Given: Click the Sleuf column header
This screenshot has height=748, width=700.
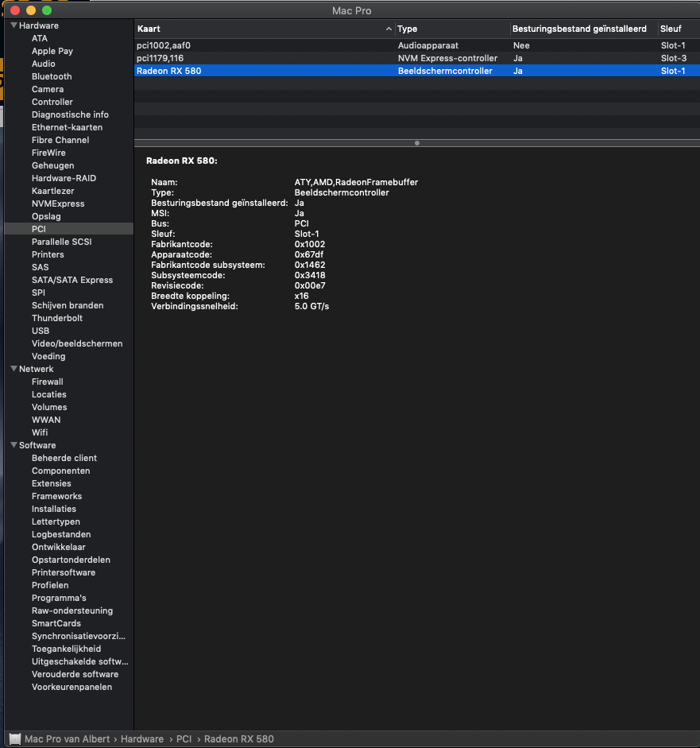Looking at the screenshot, I should click(x=679, y=29).
